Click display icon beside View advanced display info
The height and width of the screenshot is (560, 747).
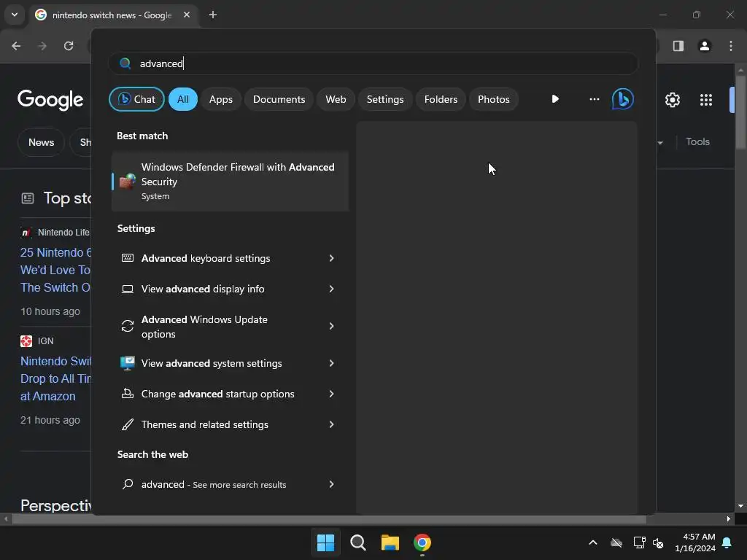pos(128,289)
